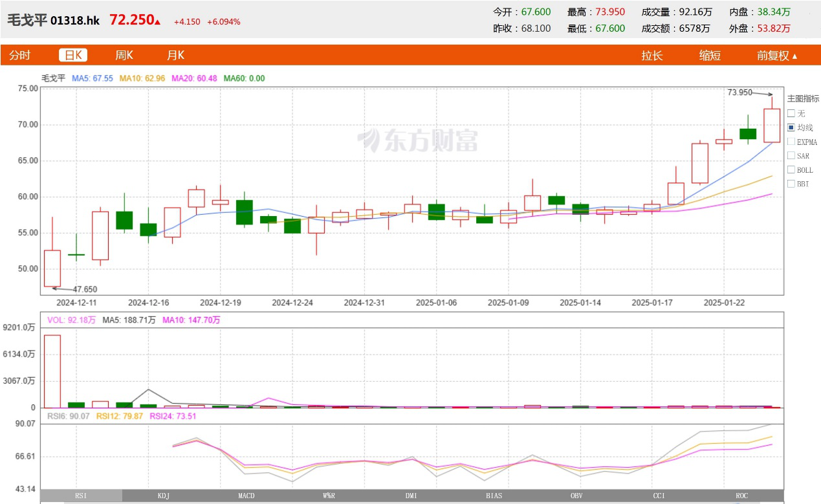Toggle the 均线 moving average checkbox
The image size is (821, 504).
(791, 127)
